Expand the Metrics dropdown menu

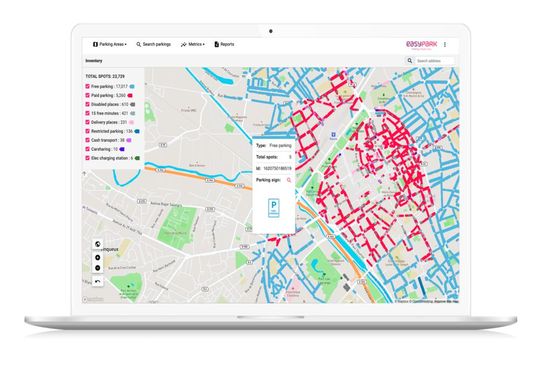click(x=193, y=44)
